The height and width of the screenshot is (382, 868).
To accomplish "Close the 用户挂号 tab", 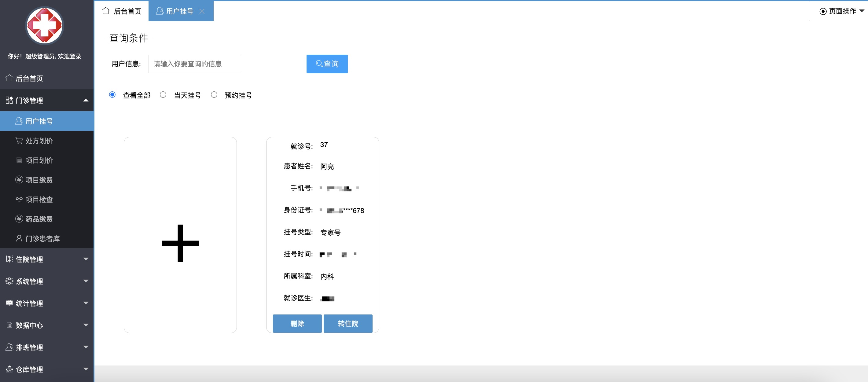I will coord(202,11).
